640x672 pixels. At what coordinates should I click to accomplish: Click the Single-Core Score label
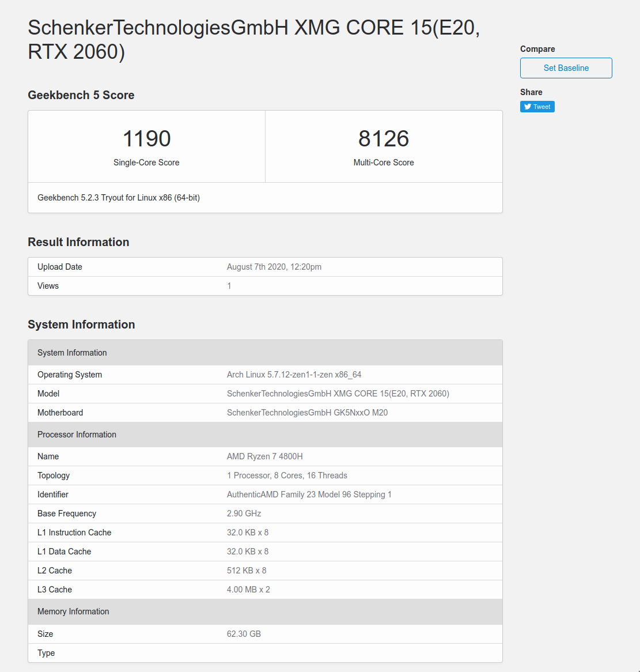click(x=146, y=163)
